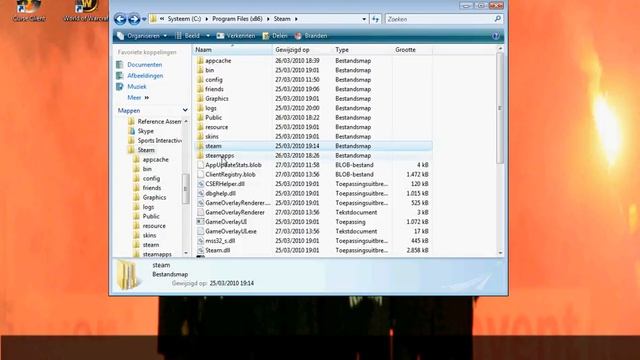
Task: Select Systeem (C:) in the address path
Action: 184,19
